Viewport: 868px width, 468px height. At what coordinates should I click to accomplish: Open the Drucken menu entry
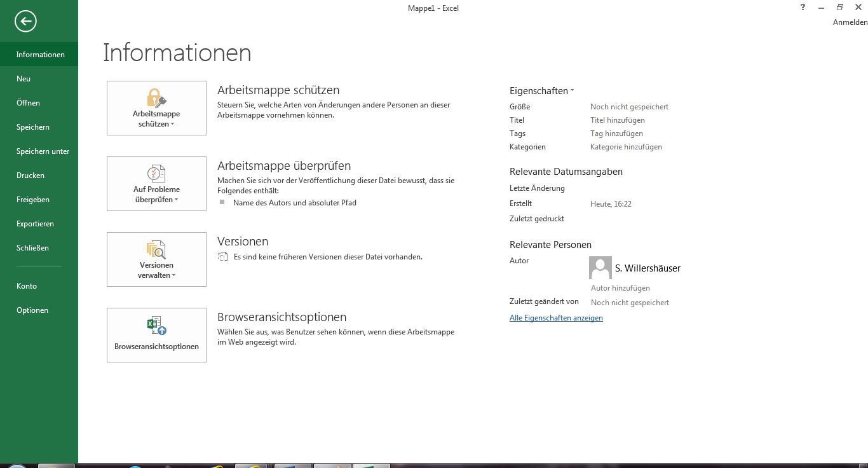pyautogui.click(x=31, y=175)
